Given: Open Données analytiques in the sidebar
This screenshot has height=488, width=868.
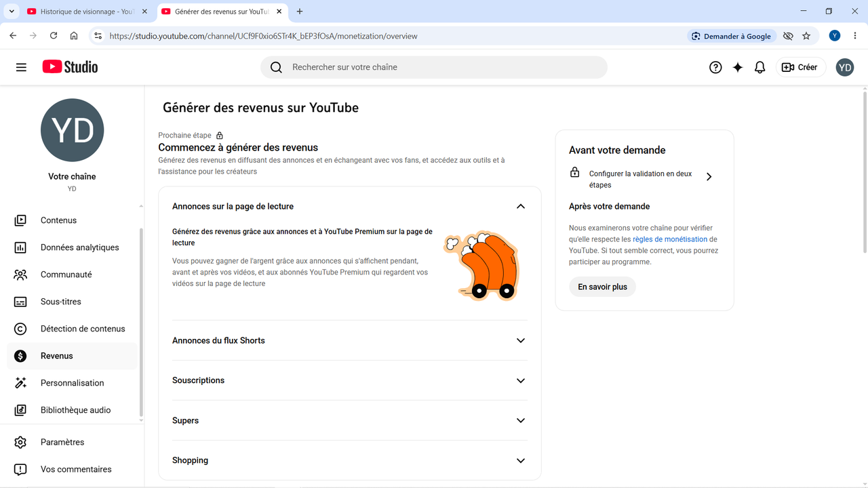Looking at the screenshot, I should pyautogui.click(x=72, y=247).
